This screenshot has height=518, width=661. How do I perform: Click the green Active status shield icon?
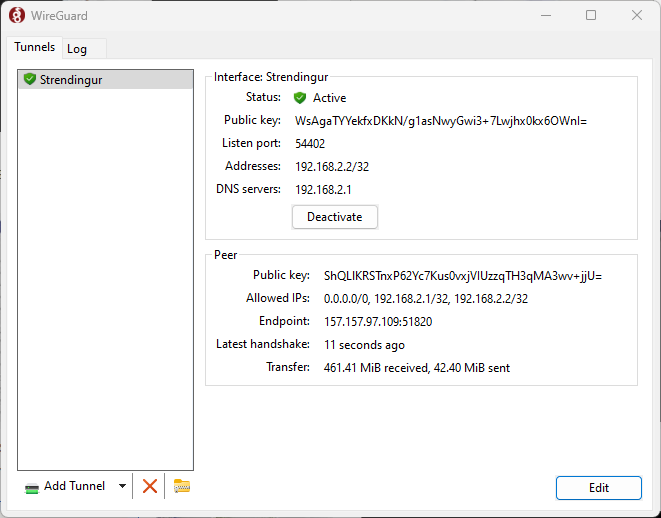(x=300, y=98)
